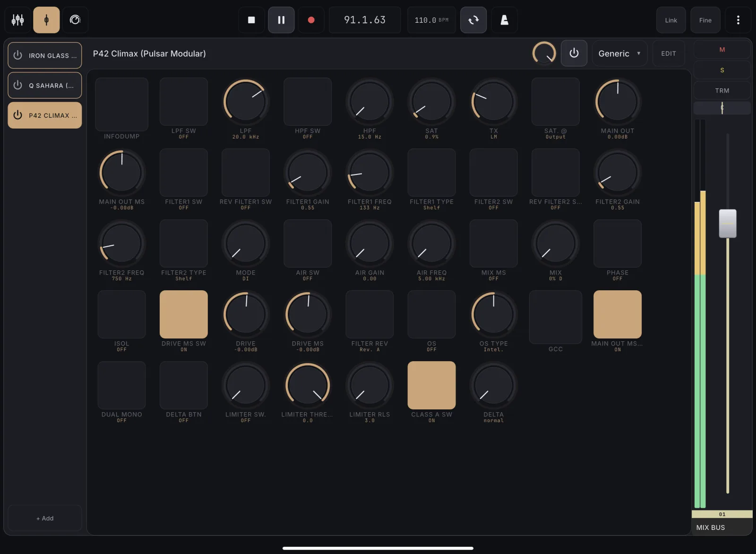Start recording with the record button
Image resolution: width=756 pixels, height=554 pixels.
pyautogui.click(x=311, y=20)
